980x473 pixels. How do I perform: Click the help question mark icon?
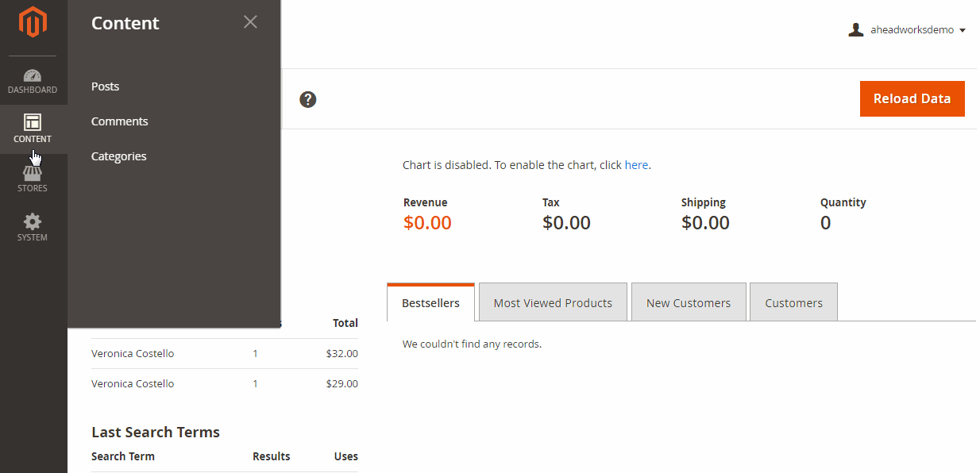pyautogui.click(x=308, y=99)
